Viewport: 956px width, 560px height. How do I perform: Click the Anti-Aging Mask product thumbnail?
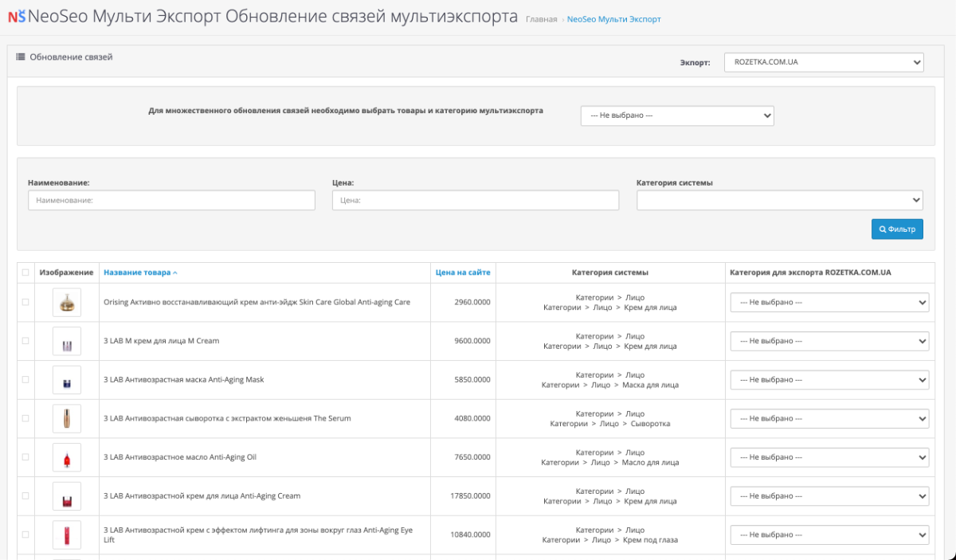pos(67,380)
